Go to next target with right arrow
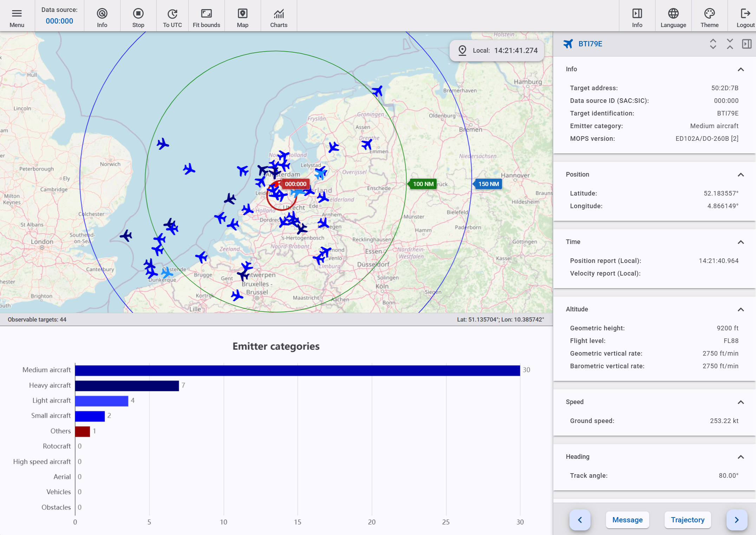Screen dimensions: 756x535 coord(736,520)
